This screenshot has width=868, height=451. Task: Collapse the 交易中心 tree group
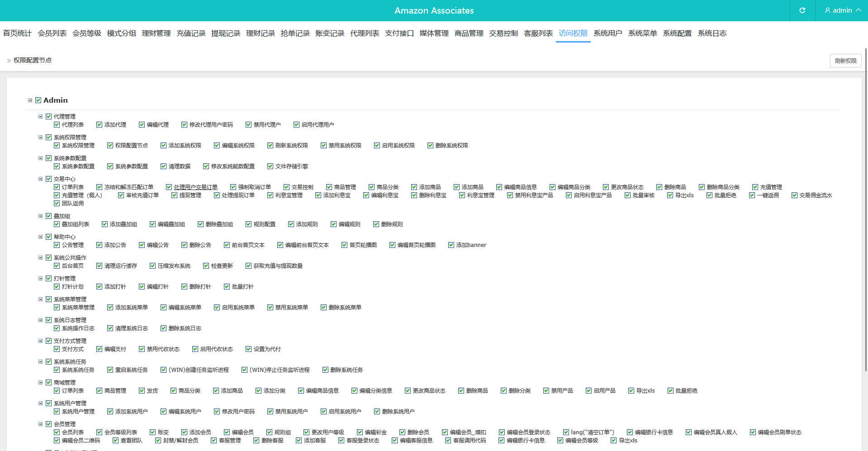40,179
